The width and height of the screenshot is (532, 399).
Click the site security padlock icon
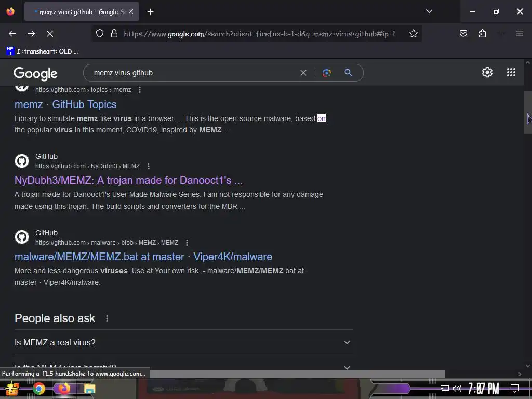(114, 34)
